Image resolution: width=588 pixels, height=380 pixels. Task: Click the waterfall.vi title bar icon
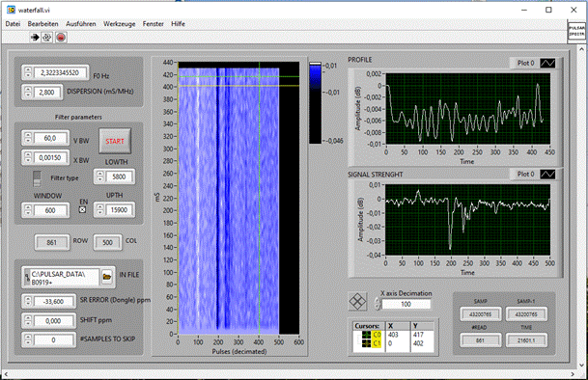tap(11, 10)
